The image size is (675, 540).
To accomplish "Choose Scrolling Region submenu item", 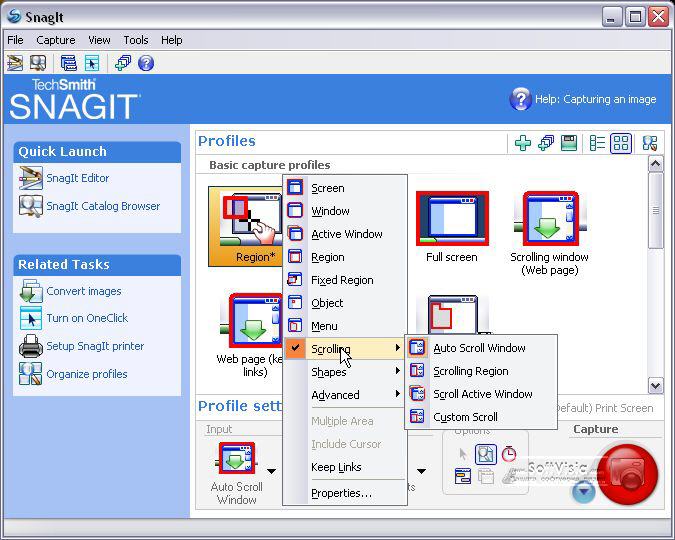I will (x=481, y=371).
